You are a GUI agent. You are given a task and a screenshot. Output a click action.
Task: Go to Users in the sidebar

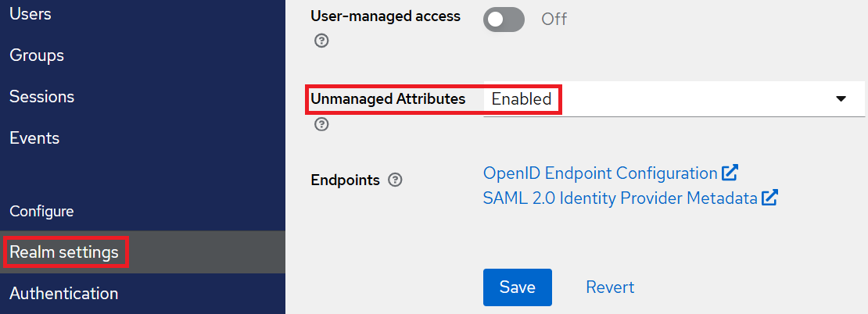click(x=30, y=13)
